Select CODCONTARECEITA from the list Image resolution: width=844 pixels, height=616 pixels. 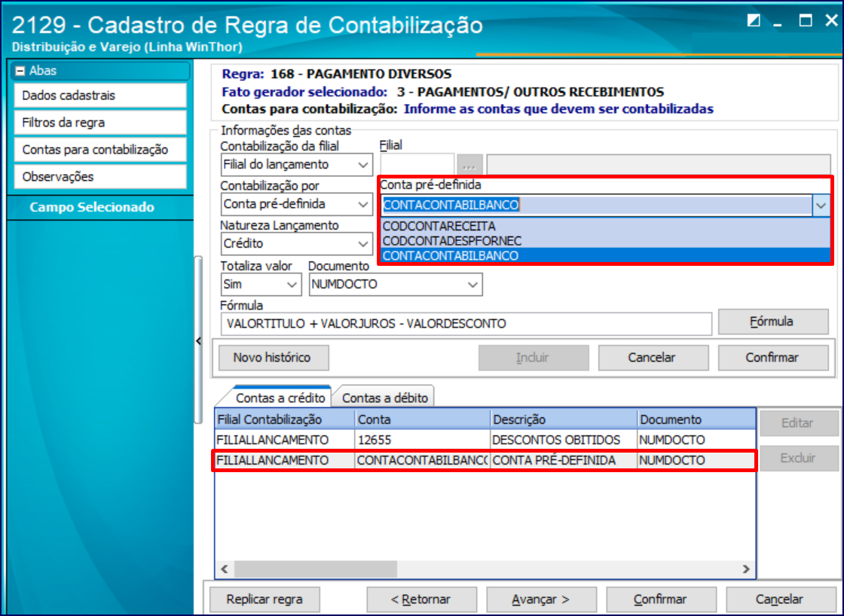(606, 226)
